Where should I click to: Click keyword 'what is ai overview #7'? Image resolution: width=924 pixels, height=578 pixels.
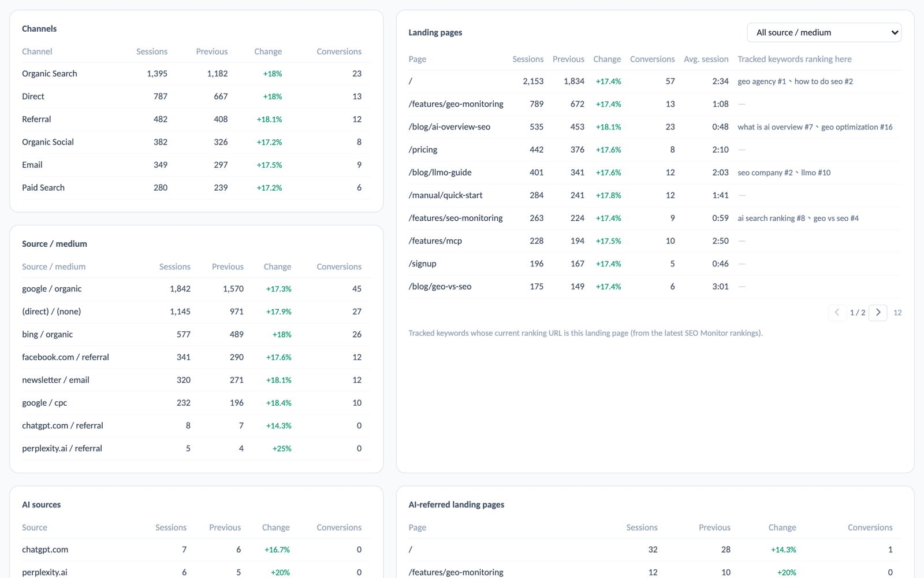coord(775,127)
